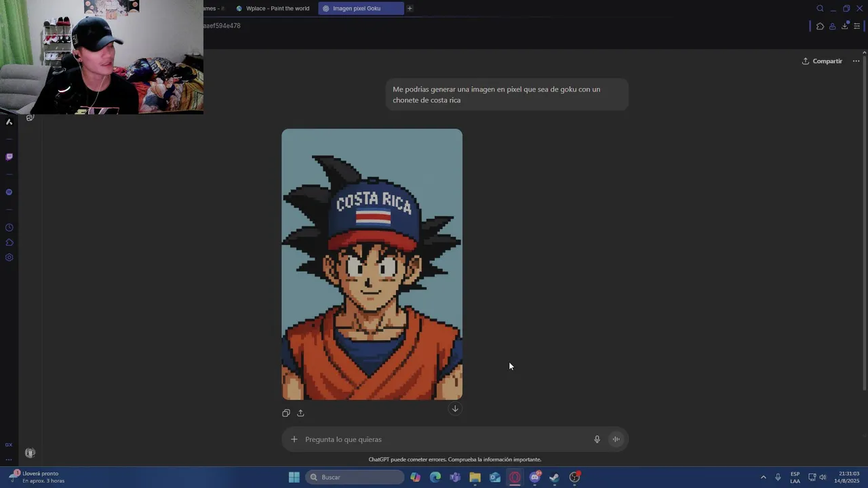
Task: Click the ChatGPT error disclaimer text
Action: click(454, 460)
